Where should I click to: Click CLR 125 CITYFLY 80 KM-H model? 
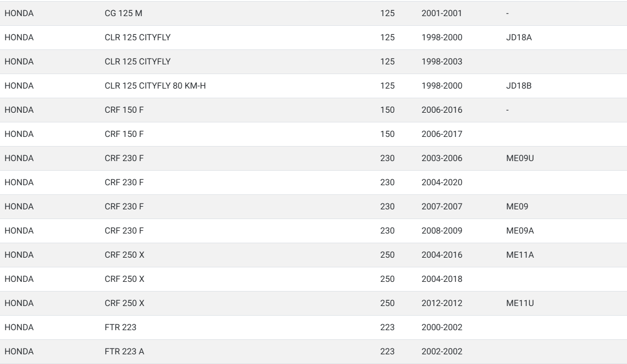155,85
